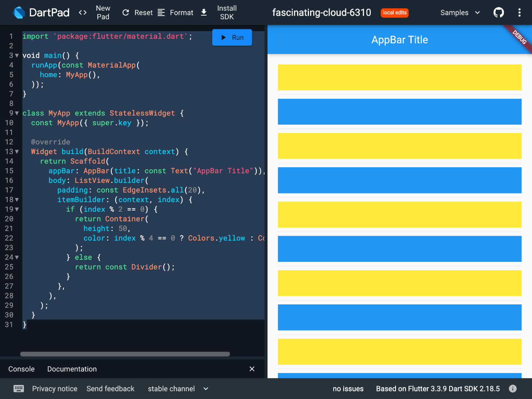
Task: Open the Send feedback link
Action: tap(110, 389)
